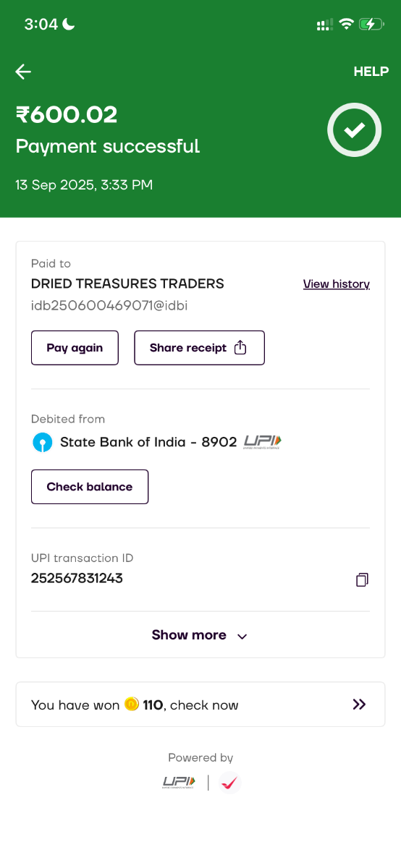Tap the Pay again button
The height and width of the screenshot is (868, 401).
[75, 348]
